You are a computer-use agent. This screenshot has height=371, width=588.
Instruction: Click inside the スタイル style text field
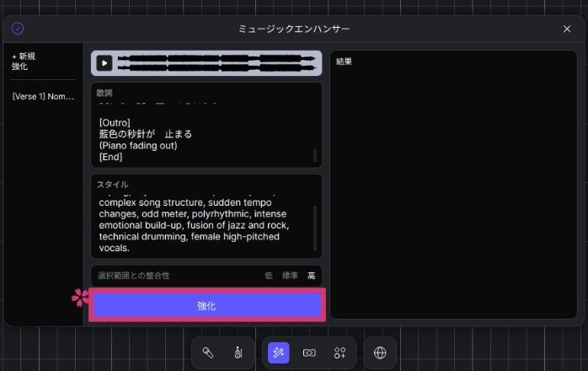point(202,225)
